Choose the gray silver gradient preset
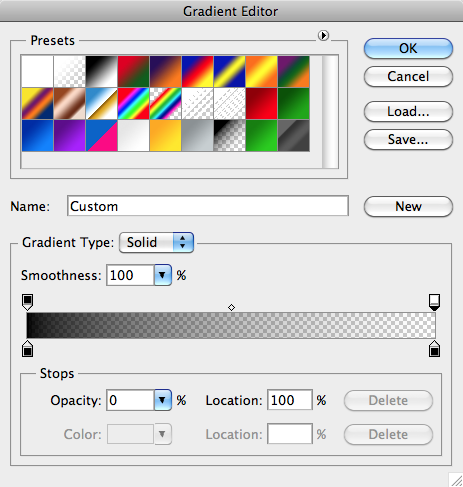 point(197,135)
